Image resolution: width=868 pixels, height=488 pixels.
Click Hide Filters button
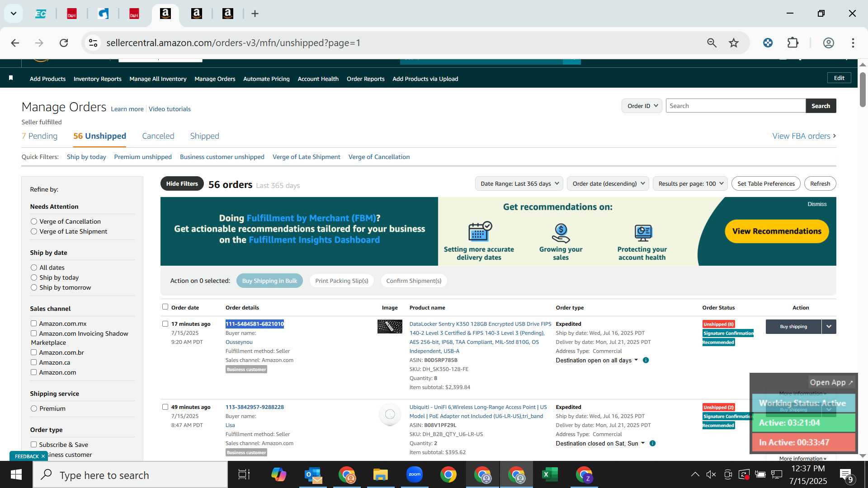(182, 183)
